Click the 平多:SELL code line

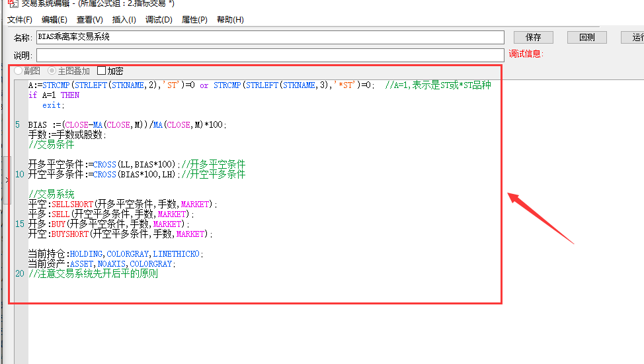point(111,214)
